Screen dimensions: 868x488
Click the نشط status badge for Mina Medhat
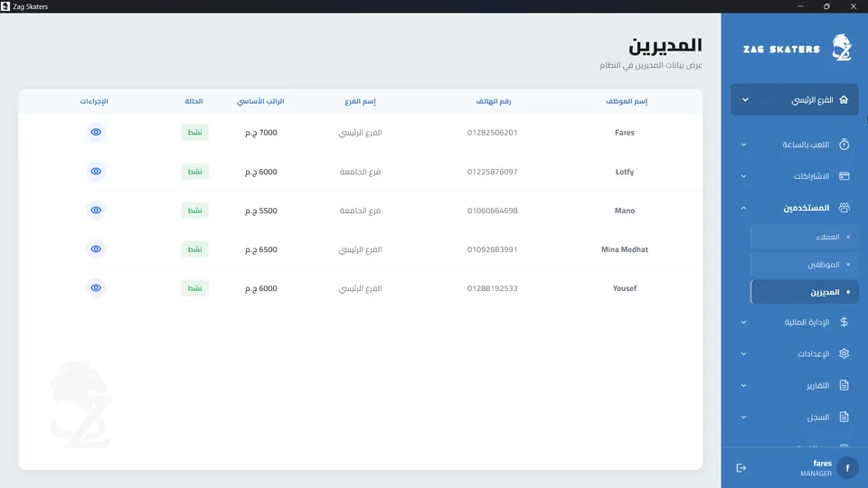[x=195, y=249]
